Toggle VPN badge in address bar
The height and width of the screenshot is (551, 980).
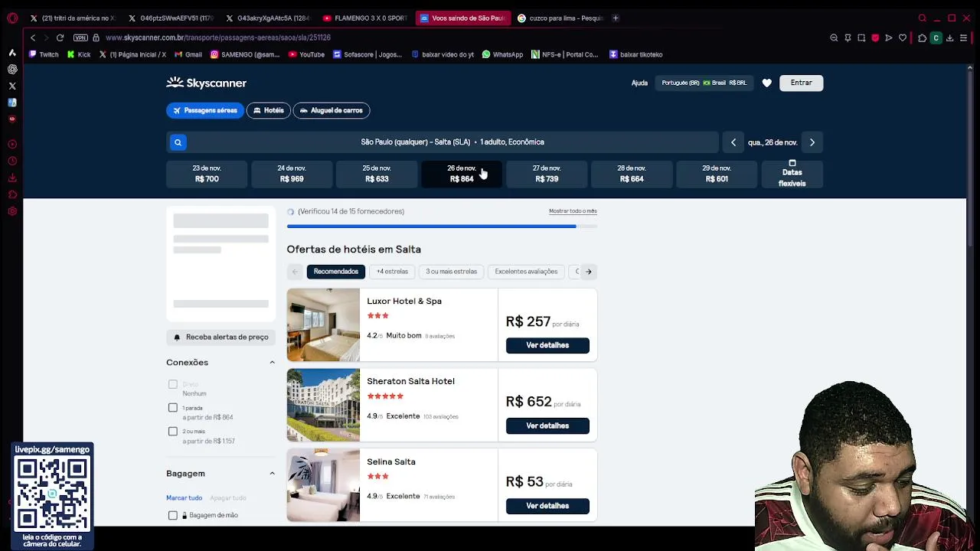coord(80,37)
